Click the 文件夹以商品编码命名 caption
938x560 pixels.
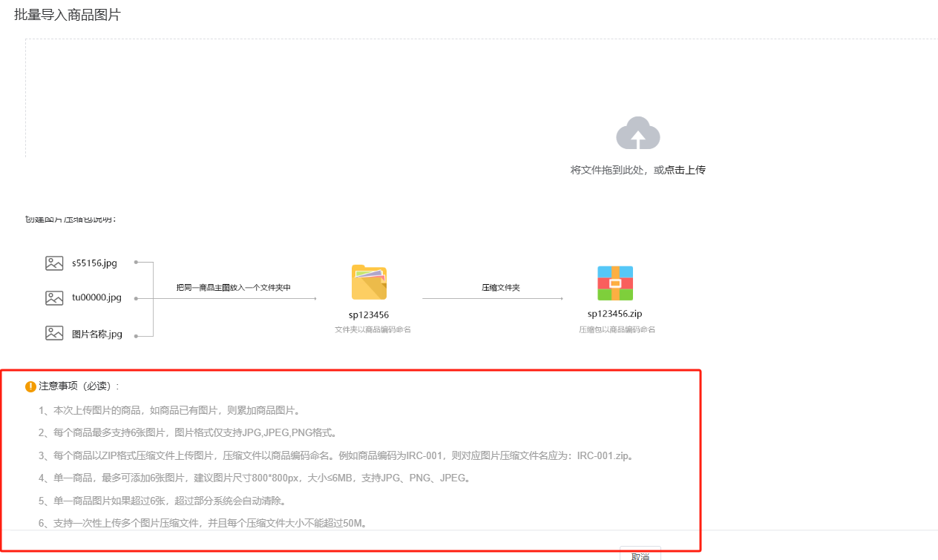373,329
